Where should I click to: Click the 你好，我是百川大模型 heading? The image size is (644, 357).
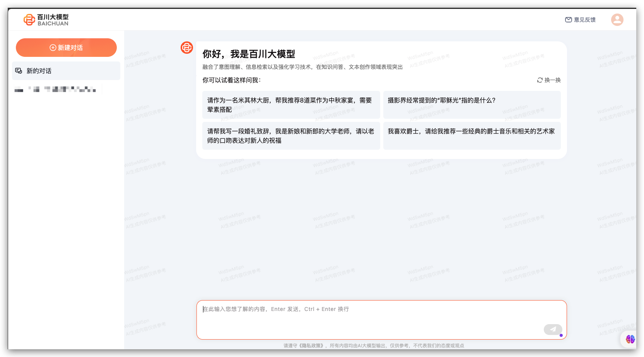pyautogui.click(x=249, y=54)
